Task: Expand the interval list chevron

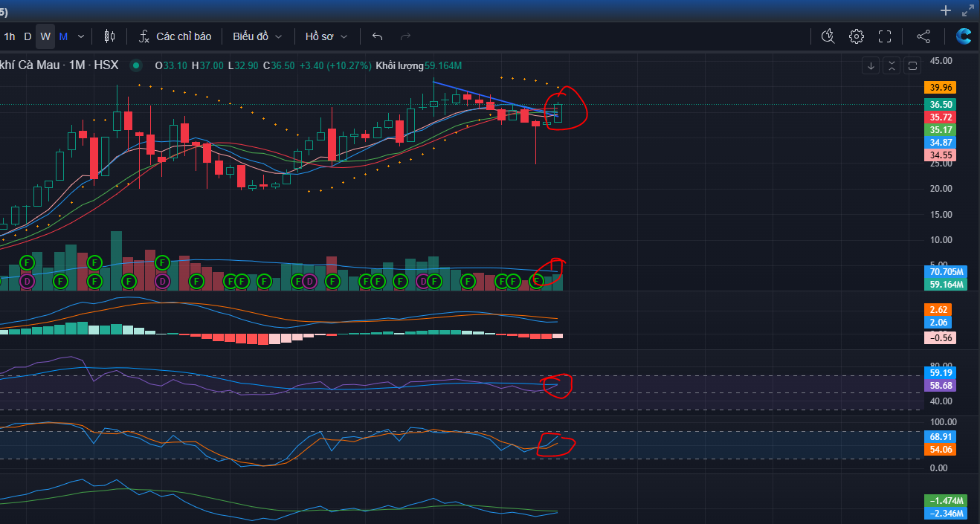Action: click(81, 36)
